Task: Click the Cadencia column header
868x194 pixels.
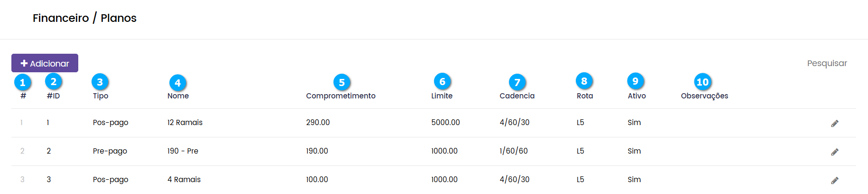Action: tap(517, 96)
